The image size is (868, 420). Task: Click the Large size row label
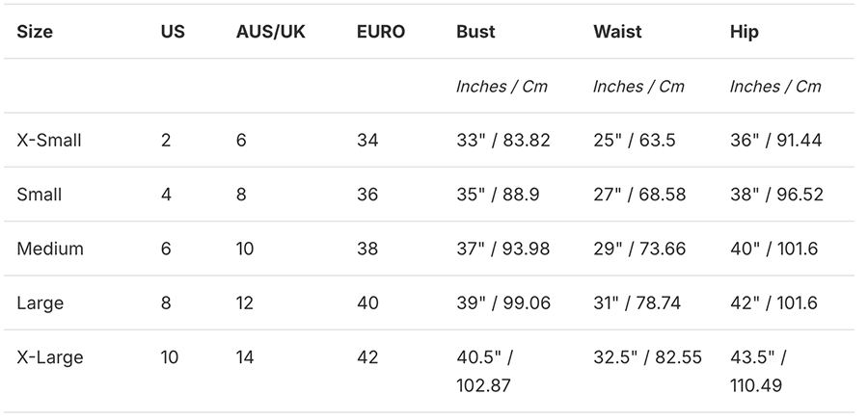coord(40,303)
